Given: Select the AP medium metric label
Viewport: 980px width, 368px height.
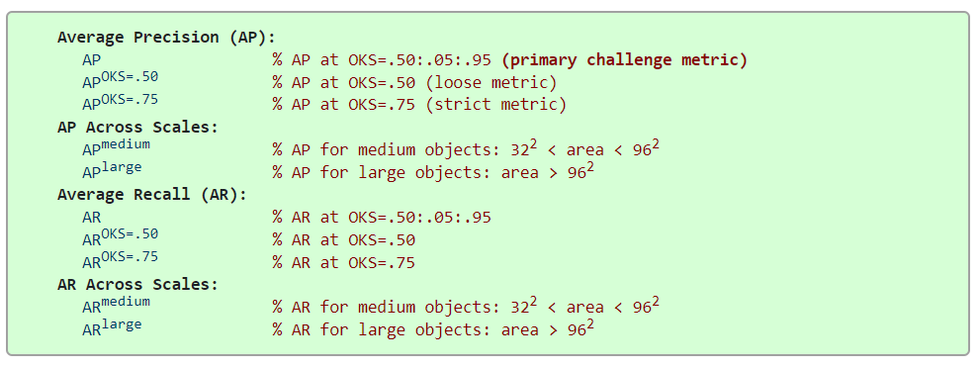Looking at the screenshot, I should tap(116, 147).
